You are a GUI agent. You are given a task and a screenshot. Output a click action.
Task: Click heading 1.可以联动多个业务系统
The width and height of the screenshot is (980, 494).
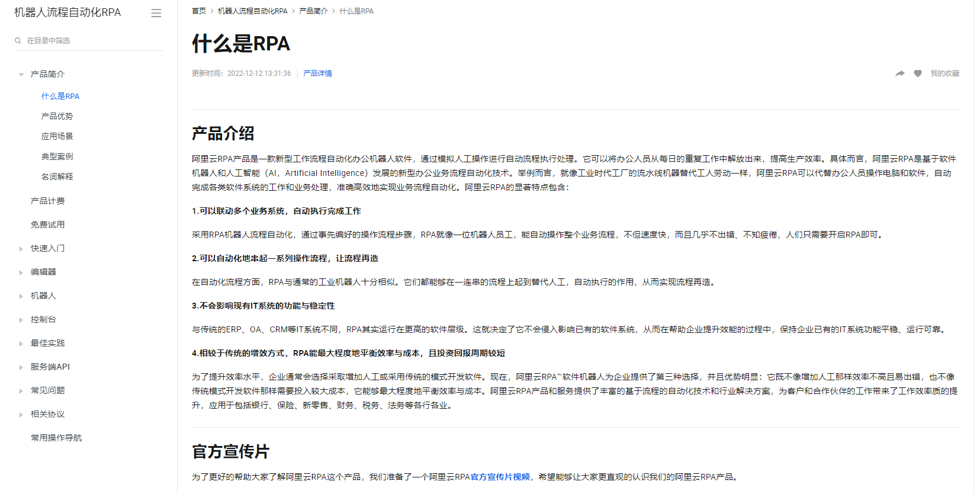(277, 211)
